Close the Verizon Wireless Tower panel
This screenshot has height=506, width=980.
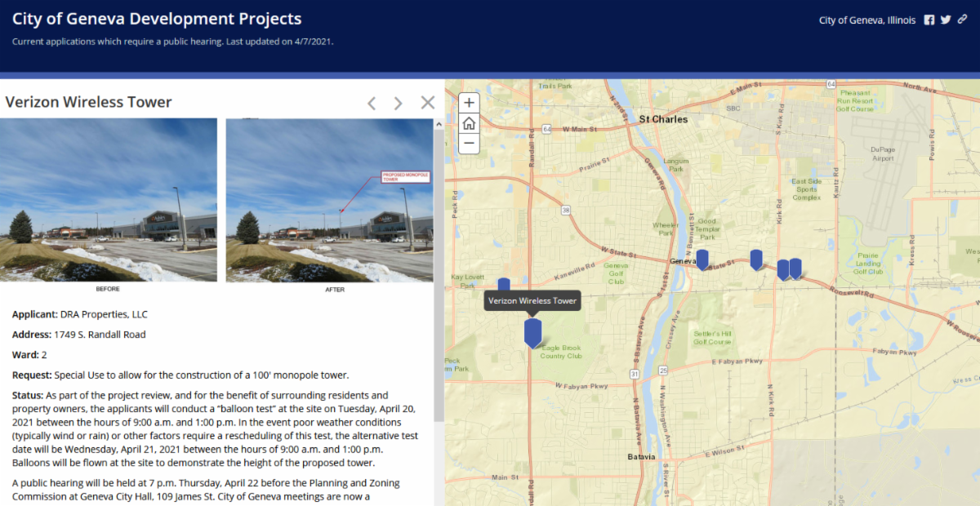pos(427,102)
